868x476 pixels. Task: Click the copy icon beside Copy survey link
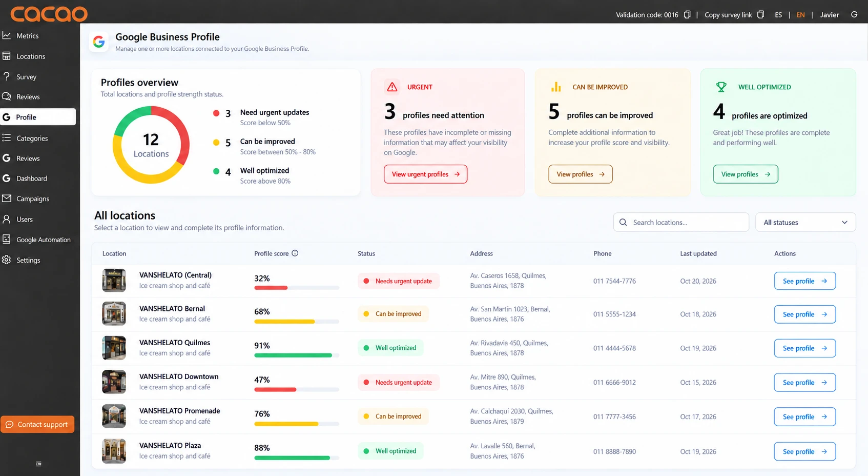(x=760, y=14)
